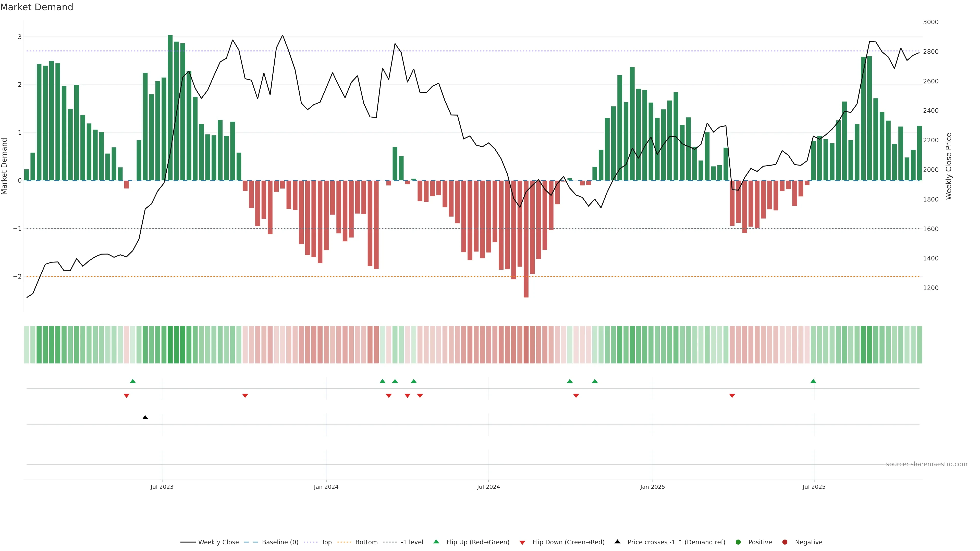
Task: Click the black price-cross triangle marker
Action: pyautogui.click(x=145, y=418)
